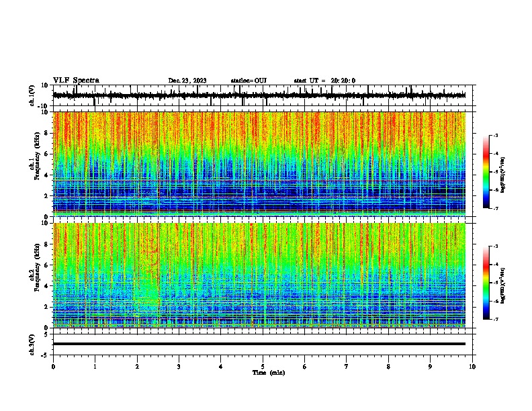Click the '-4' value on the ch.2 colorbar
Viewport: 532px width, 411px height.
click(495, 265)
